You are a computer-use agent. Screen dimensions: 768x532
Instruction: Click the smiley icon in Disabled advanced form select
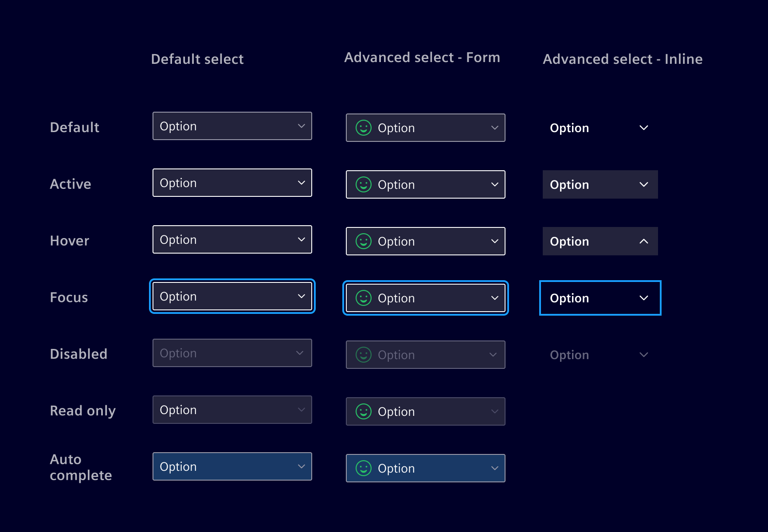coord(363,355)
